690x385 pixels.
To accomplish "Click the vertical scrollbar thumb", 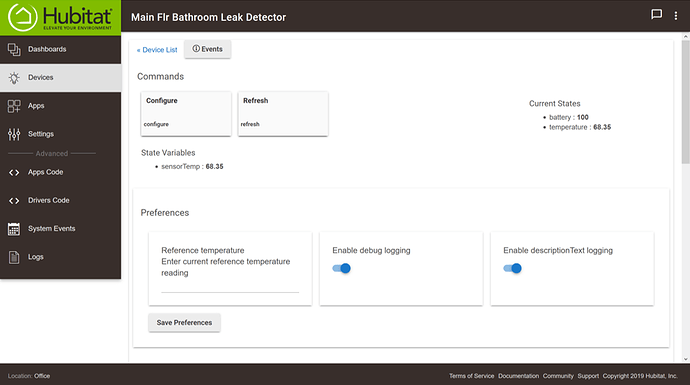I will point(686,102).
